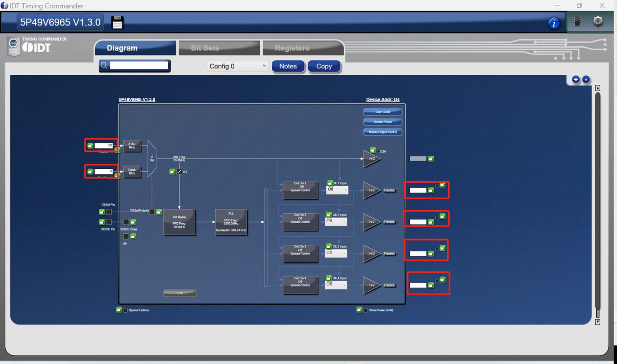617x364 pixels.
Task: Toggle lock icon left of XTAL frequency field
Action: [90, 145]
